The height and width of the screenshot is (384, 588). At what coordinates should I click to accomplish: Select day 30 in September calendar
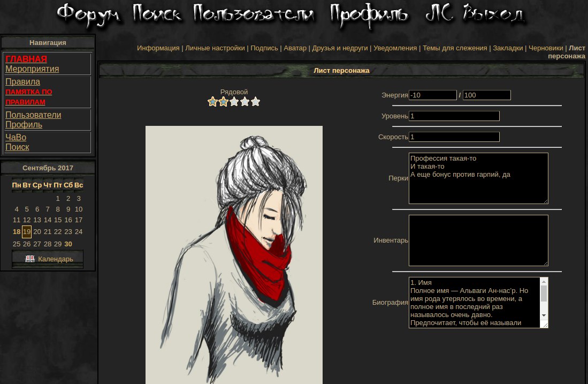click(68, 244)
